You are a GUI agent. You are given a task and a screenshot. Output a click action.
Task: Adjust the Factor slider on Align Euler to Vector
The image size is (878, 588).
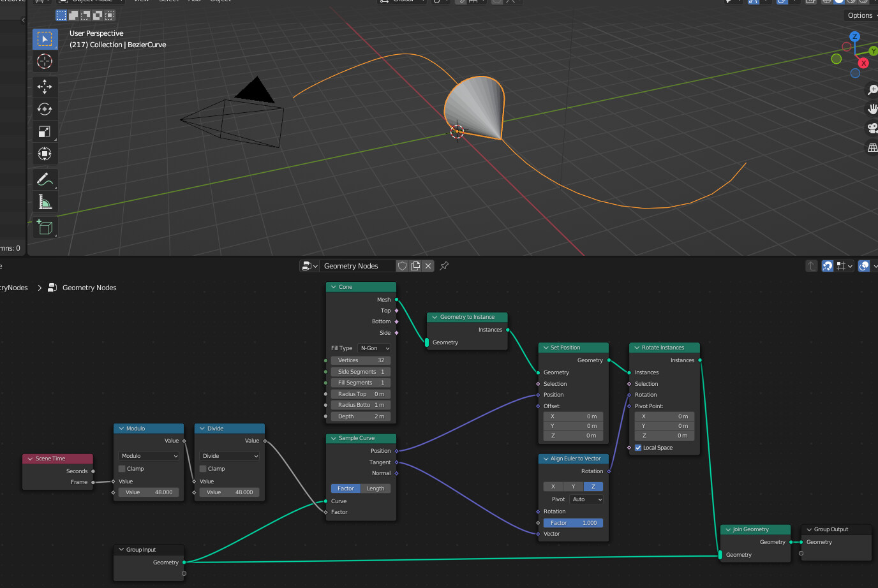[x=572, y=522]
